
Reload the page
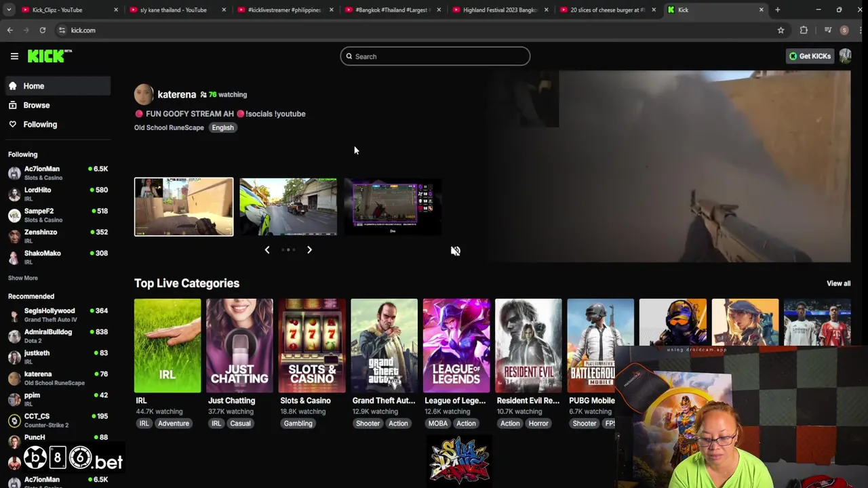pyautogui.click(x=42, y=30)
